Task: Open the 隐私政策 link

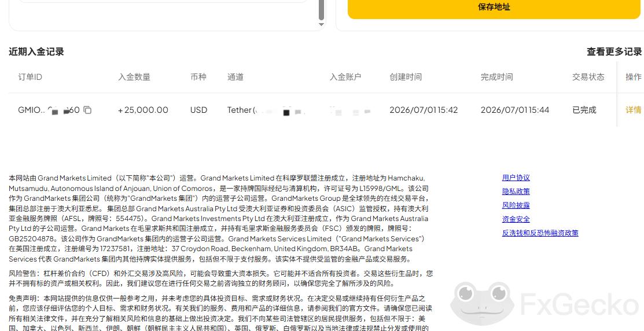Action: [x=516, y=192]
